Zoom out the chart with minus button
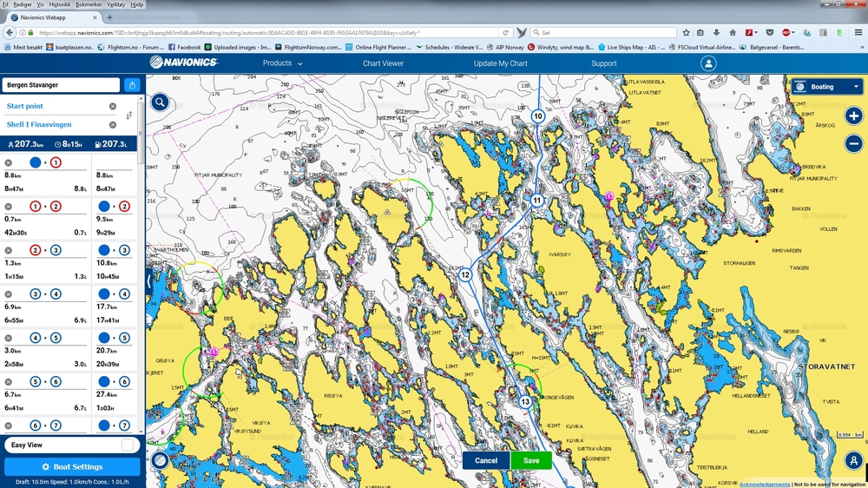Image resolution: width=868 pixels, height=488 pixels. [x=853, y=143]
